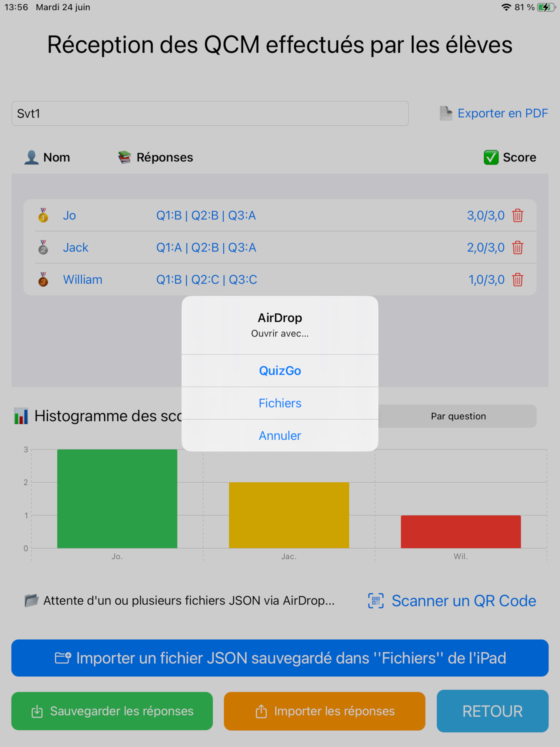Click the person icon next to Nom
This screenshot has width=560, height=747.
[x=31, y=157]
